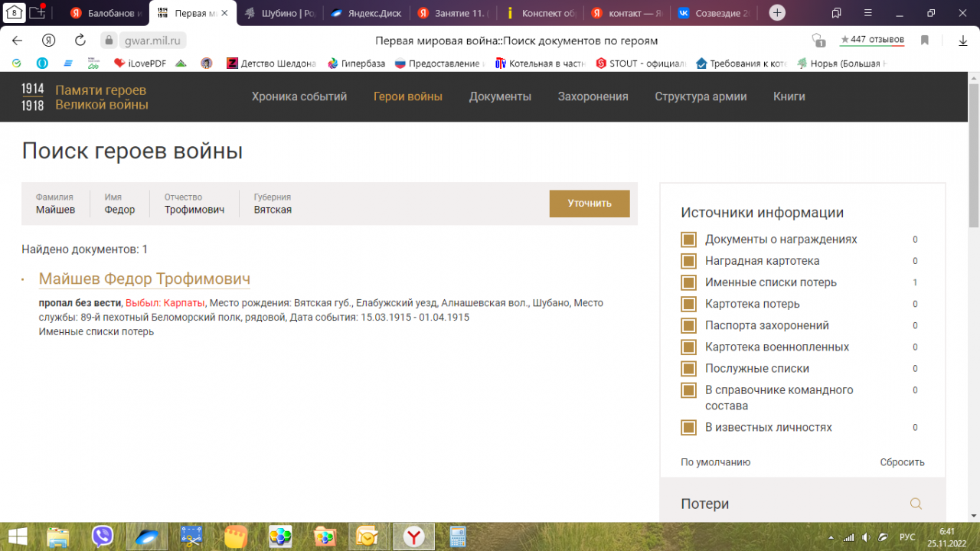This screenshot has width=980, height=551.
Task: Show hidden system tray icons arrow
Action: point(831,536)
